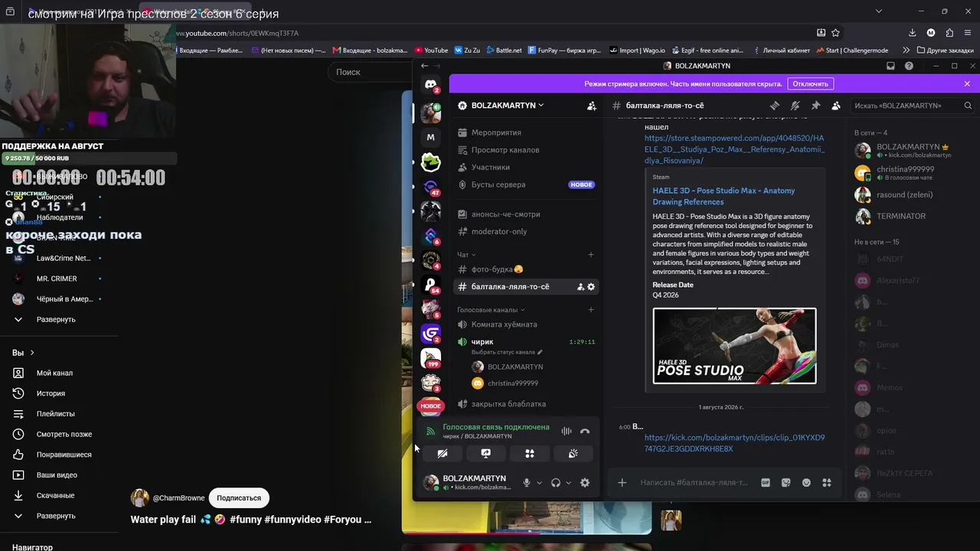The width and height of the screenshot is (980, 551).
Task: Open HAELE 3D Pose Studio Max title link
Action: click(724, 196)
